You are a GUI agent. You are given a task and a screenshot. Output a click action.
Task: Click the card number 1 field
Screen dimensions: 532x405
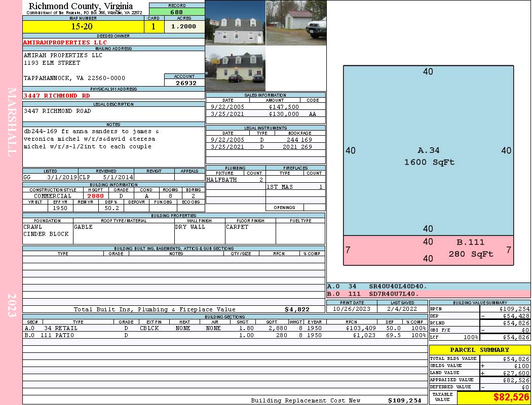tap(154, 26)
